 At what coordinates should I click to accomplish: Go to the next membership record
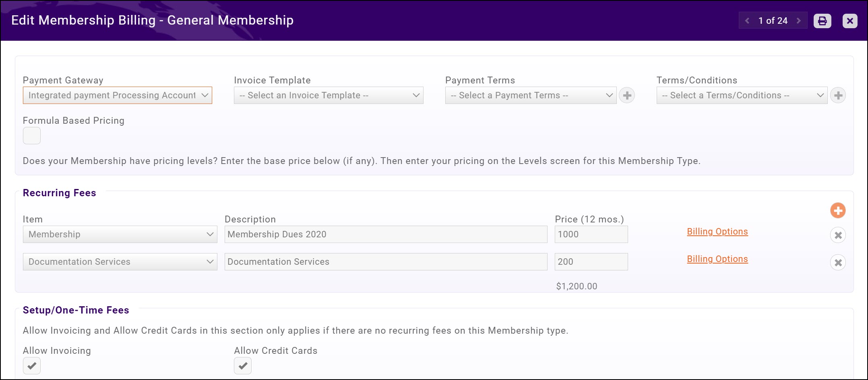coord(799,21)
